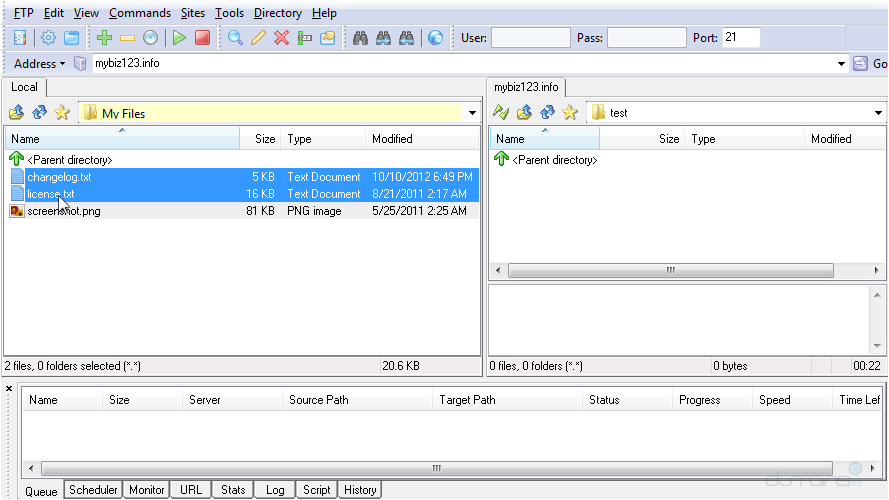889x500 pixels.
Task: Click the magnifying glass view icon
Action: click(x=235, y=38)
